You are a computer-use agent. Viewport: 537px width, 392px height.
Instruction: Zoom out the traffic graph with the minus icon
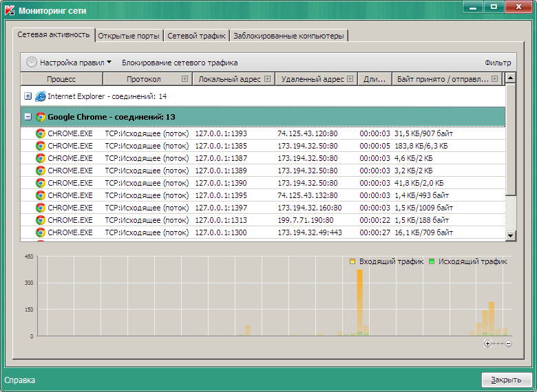coord(508,343)
